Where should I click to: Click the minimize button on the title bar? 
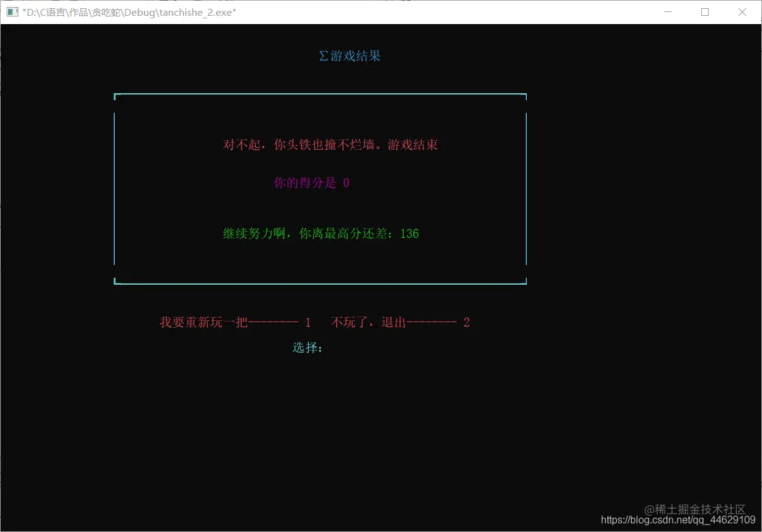click(x=668, y=12)
